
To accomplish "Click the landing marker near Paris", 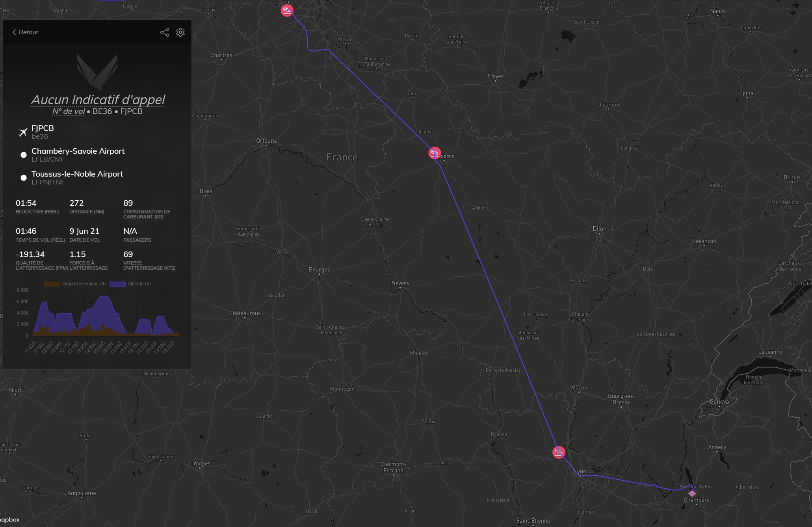I will 287,11.
